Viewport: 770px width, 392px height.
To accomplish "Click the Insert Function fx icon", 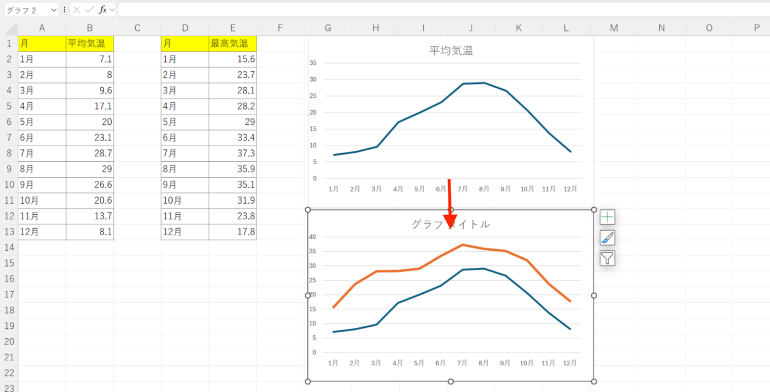I will (x=102, y=9).
